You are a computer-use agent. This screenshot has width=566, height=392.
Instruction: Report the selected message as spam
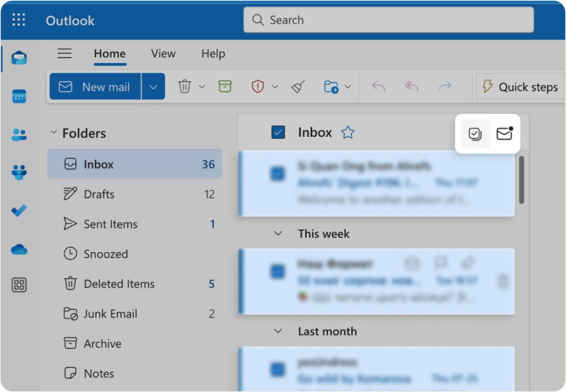pyautogui.click(x=258, y=86)
